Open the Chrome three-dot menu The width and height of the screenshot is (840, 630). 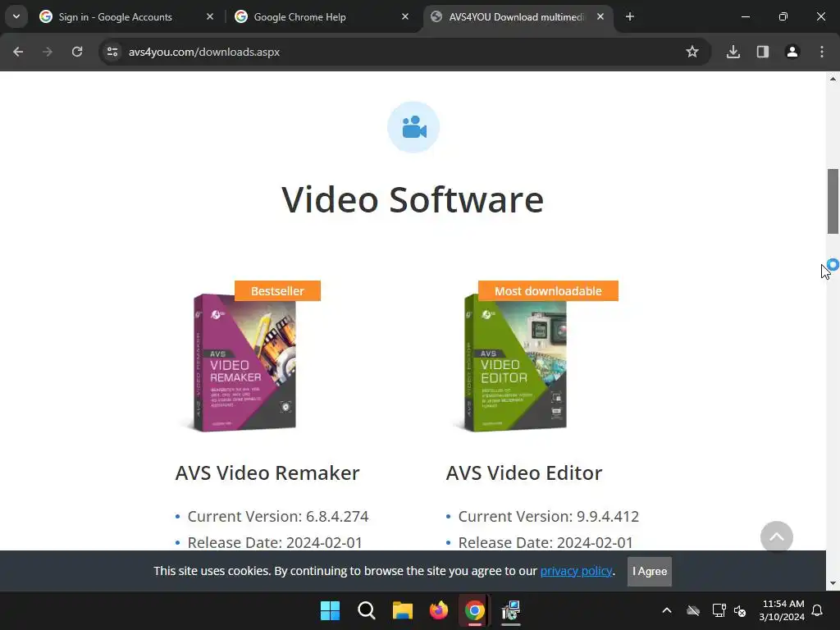pyautogui.click(x=822, y=52)
